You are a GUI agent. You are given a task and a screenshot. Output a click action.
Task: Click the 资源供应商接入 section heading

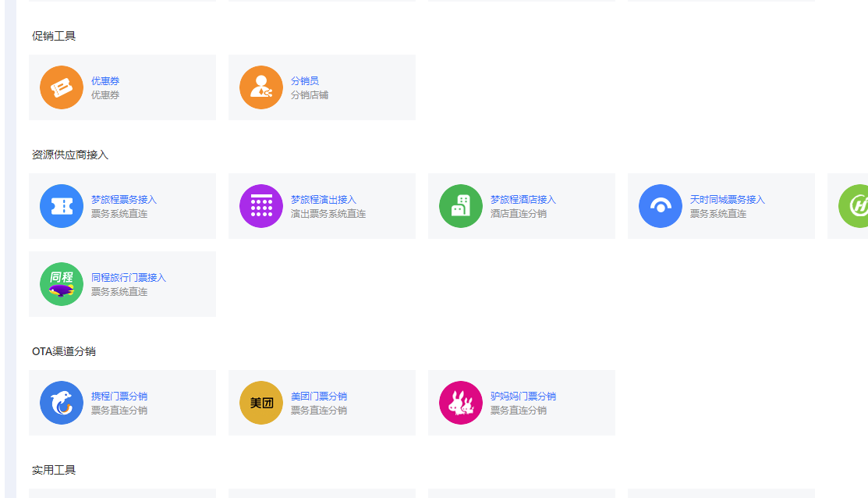click(69, 155)
